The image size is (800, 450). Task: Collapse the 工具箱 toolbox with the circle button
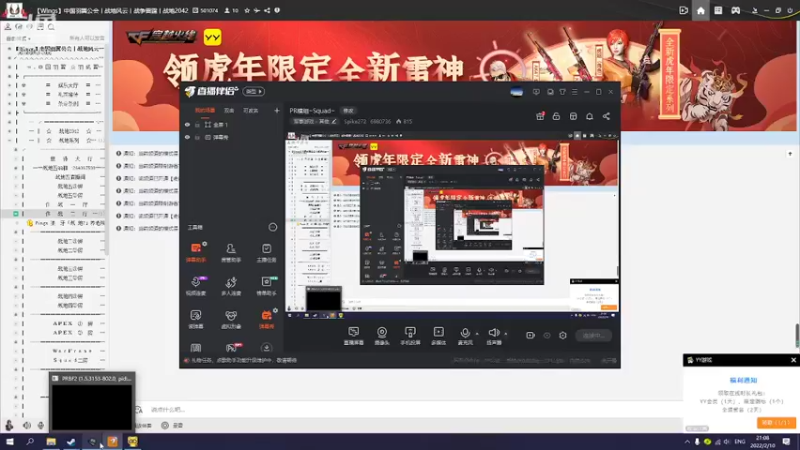pos(273,227)
